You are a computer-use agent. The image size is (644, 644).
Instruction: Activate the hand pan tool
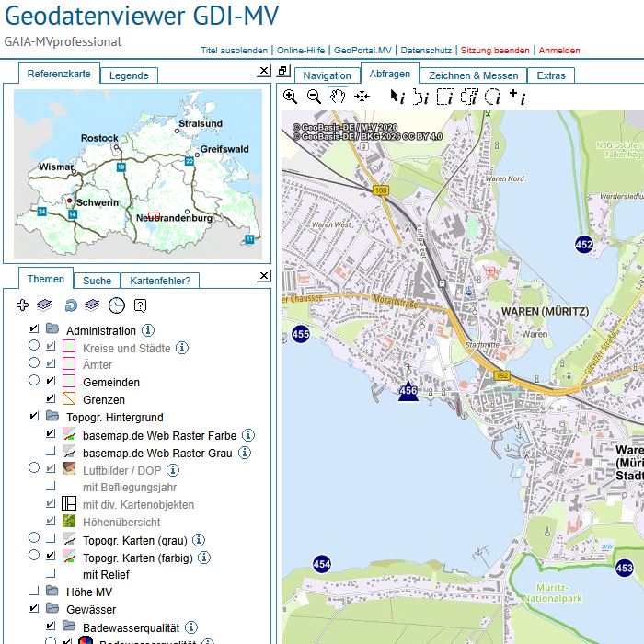coord(338,97)
